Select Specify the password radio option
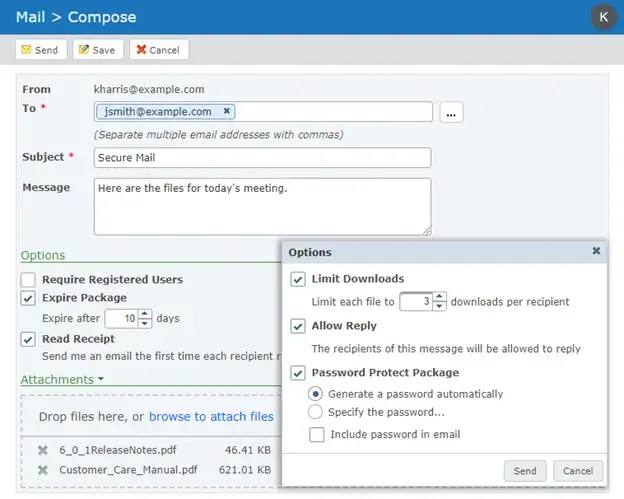Image resolution: width=624 pixels, height=499 pixels. 316,412
